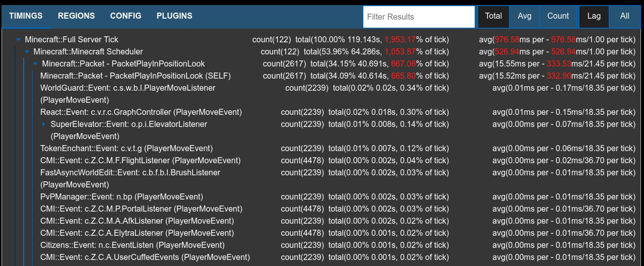Screen dimensions: 644x266
Task: Click total 0.34% of tick on WorldGuard row
Action: point(391,88)
